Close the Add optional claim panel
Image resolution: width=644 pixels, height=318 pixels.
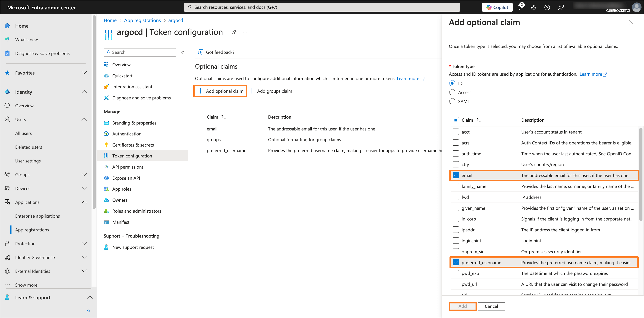pos(631,23)
